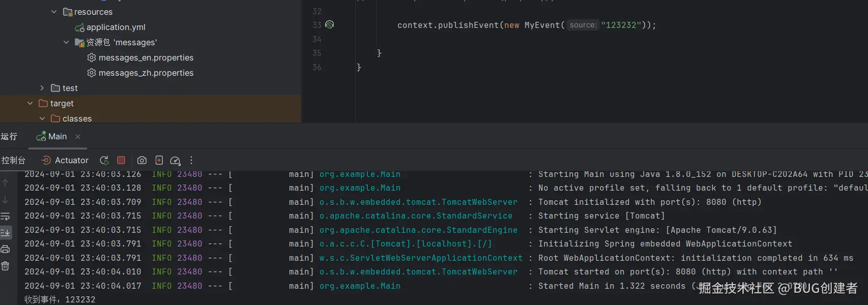Click line number 34 in the gutter
This screenshot has height=305, width=868.
317,39
